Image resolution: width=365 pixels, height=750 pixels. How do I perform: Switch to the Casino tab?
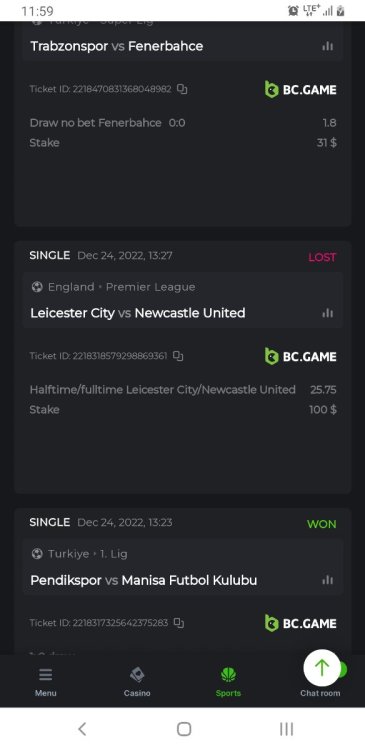pyautogui.click(x=137, y=682)
